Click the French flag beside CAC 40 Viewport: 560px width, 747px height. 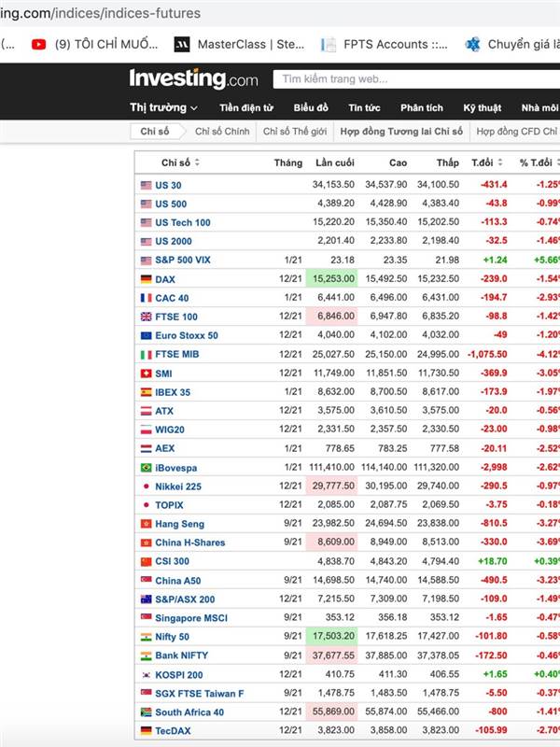tap(147, 298)
